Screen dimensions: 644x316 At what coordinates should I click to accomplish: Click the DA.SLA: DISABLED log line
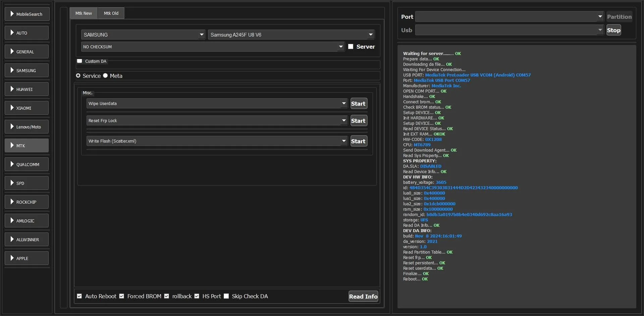(x=422, y=166)
